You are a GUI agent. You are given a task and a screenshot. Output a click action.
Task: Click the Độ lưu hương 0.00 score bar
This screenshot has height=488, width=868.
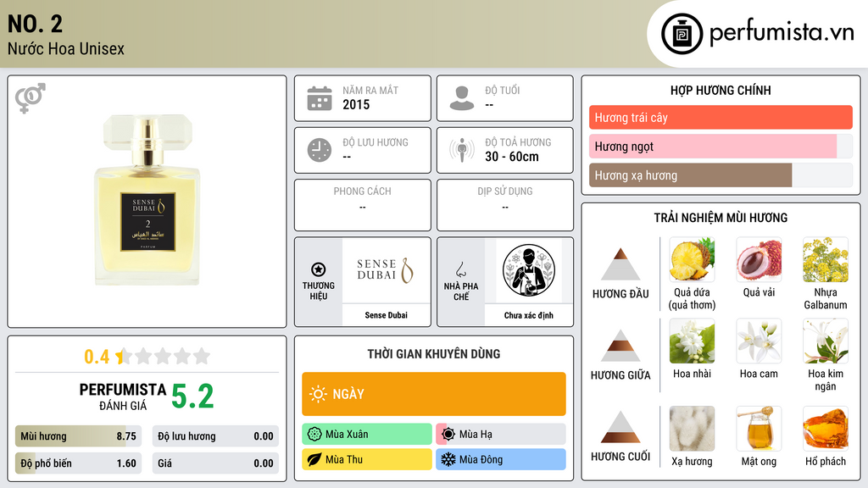click(x=215, y=436)
